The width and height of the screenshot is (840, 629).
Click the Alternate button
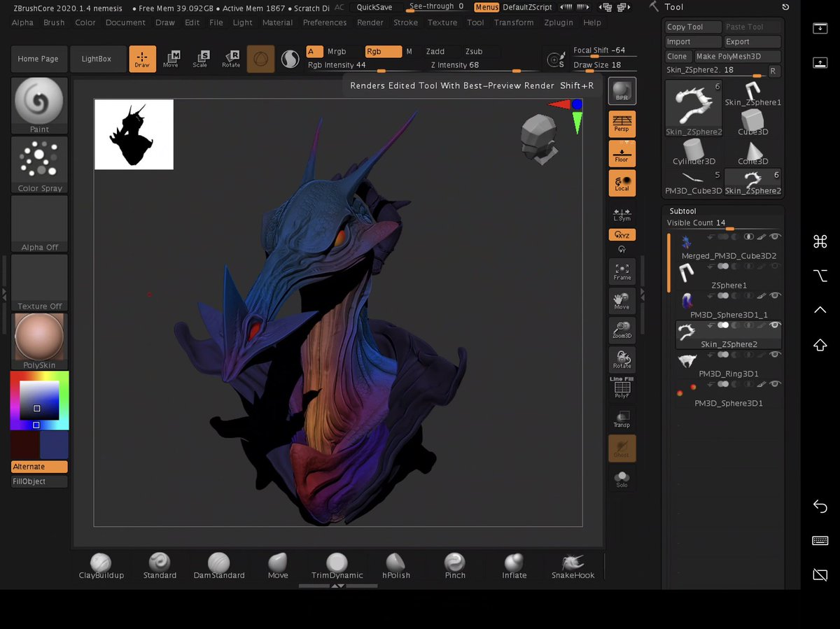tap(39, 467)
